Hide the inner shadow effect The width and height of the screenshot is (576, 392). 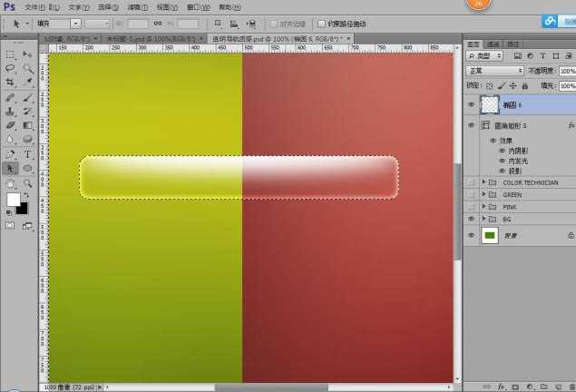(503, 151)
